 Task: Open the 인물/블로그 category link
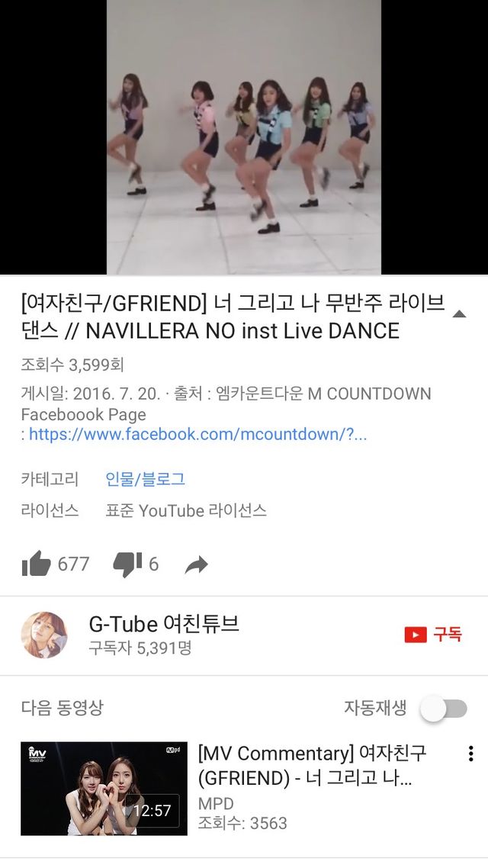click(x=146, y=479)
